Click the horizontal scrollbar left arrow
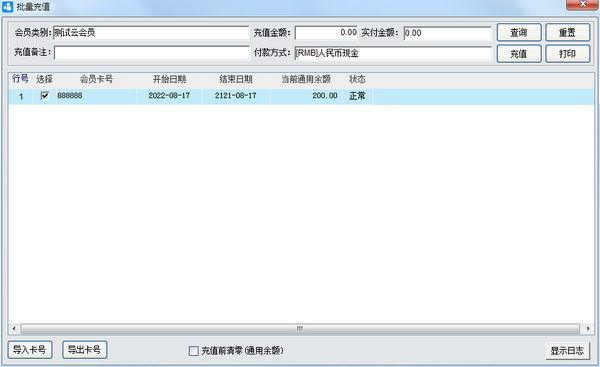Image resolution: width=600 pixels, height=367 pixels. tap(14, 329)
